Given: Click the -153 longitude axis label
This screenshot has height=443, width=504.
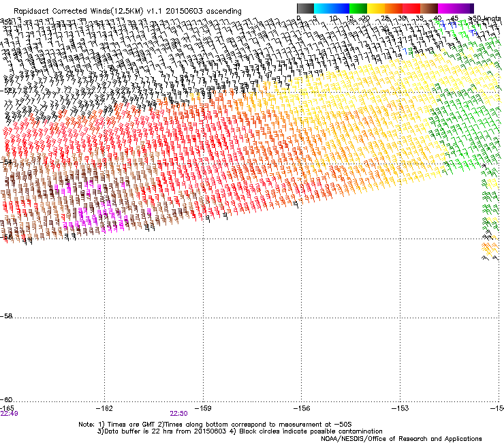Looking at the screenshot, I should (x=400, y=408).
